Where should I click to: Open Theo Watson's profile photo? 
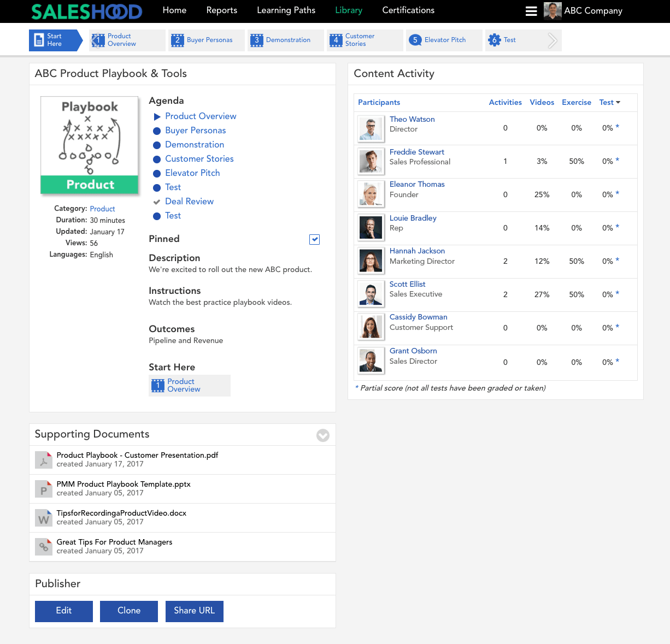[x=371, y=129]
